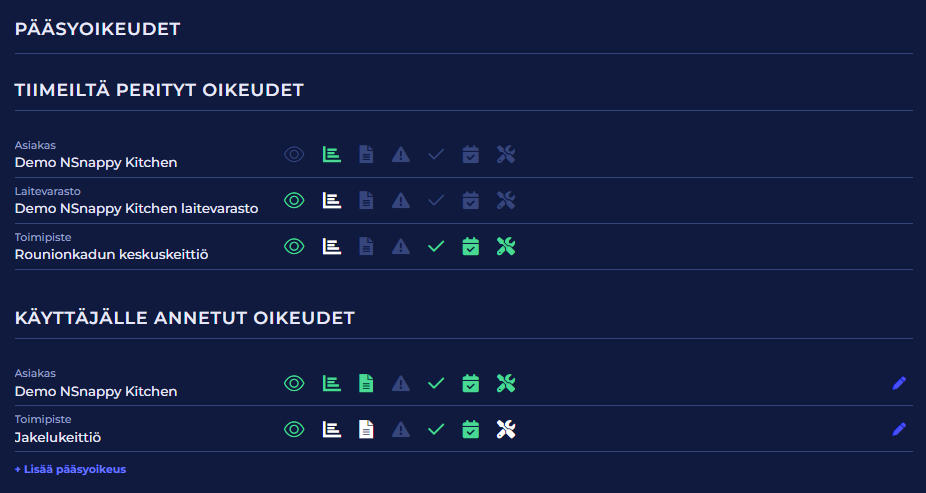Click wrench tools icon in Rounionkadun keskuskeittiö row

[x=506, y=246]
